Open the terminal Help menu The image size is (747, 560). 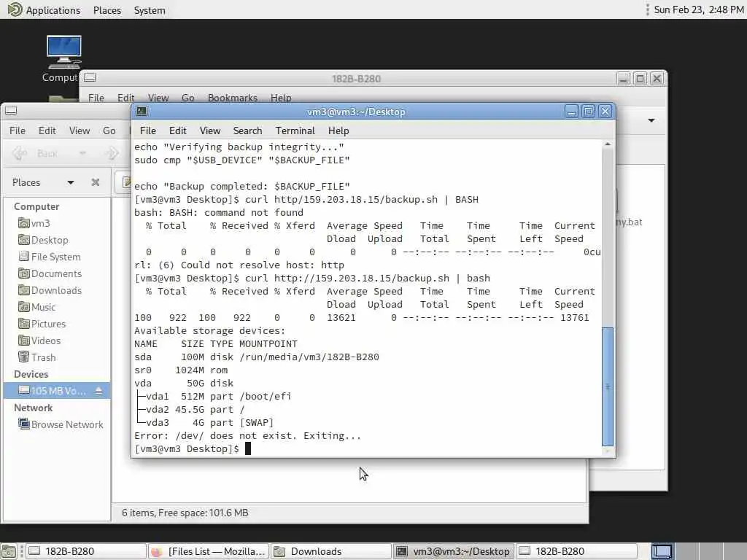338,131
